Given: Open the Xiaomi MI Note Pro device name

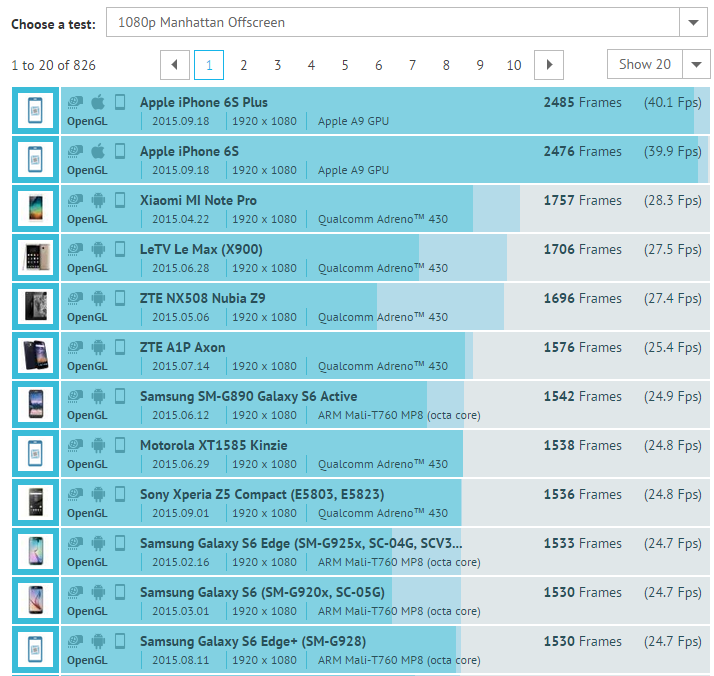Looking at the screenshot, I should pyautogui.click(x=198, y=200).
